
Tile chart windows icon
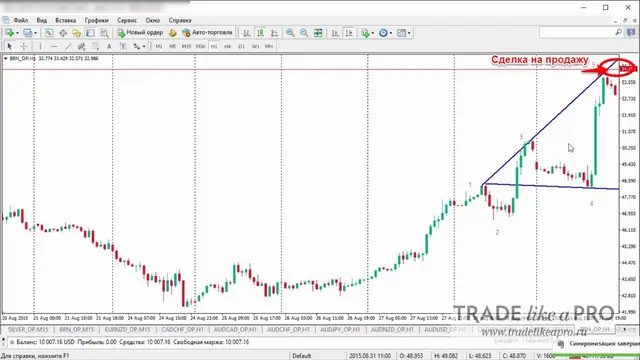point(318,33)
